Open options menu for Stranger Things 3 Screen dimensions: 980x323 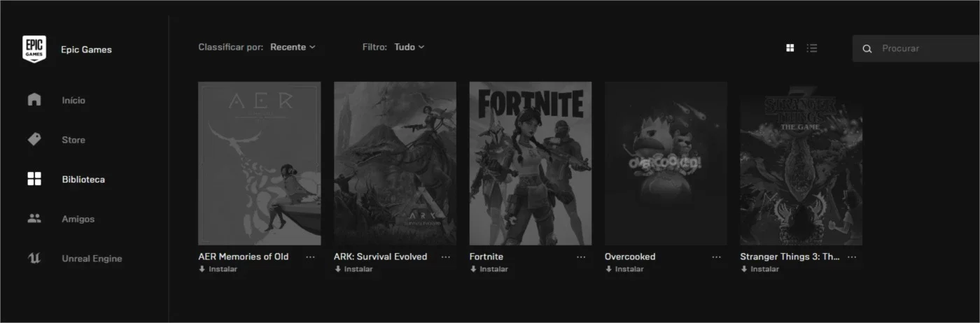coord(852,257)
